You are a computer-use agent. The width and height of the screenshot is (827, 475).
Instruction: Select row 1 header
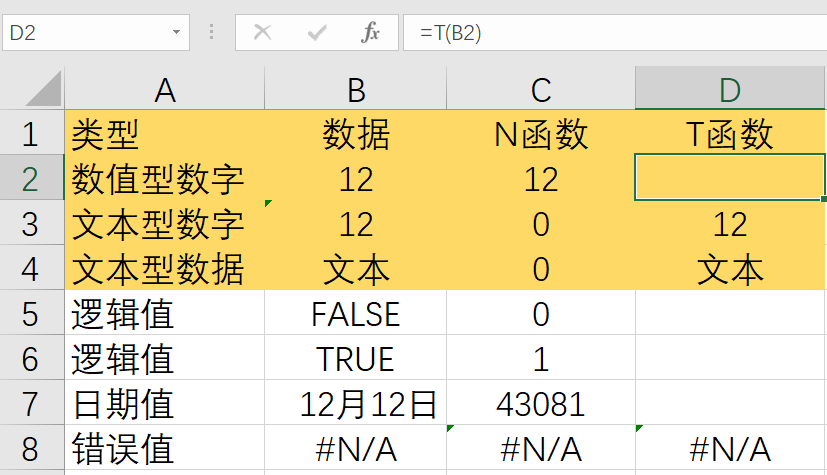coord(32,132)
